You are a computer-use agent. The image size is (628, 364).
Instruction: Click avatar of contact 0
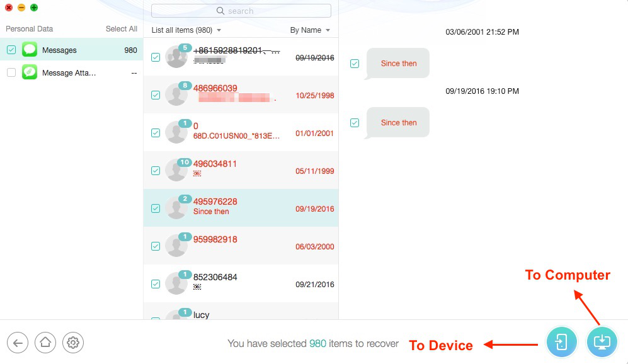coord(176,132)
